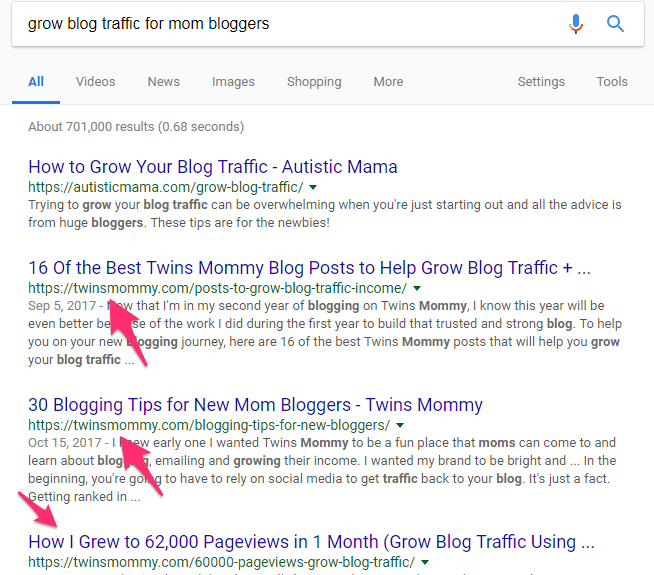This screenshot has height=575, width=654.
Task: Click the twinsmommy.com/posts-to-grow-blog-traffic-income URL text
Action: (217, 288)
